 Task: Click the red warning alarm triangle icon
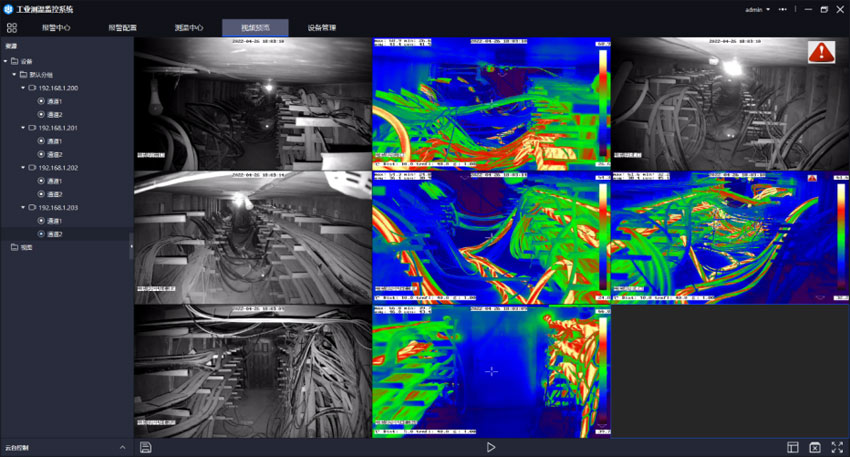tap(822, 52)
